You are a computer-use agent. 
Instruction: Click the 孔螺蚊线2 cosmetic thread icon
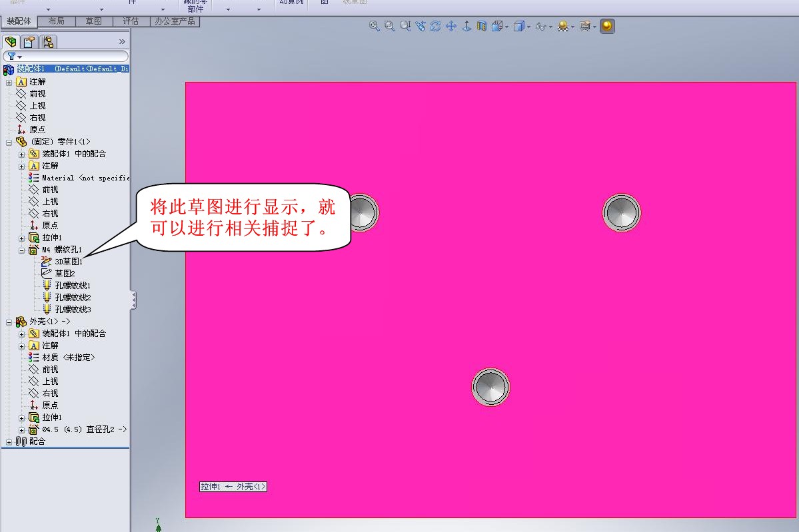coord(47,298)
